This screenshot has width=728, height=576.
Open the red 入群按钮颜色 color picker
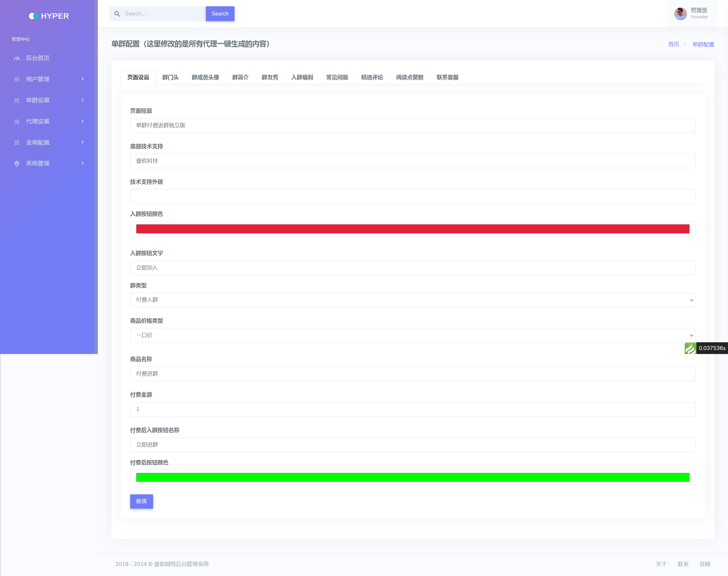tap(412, 229)
